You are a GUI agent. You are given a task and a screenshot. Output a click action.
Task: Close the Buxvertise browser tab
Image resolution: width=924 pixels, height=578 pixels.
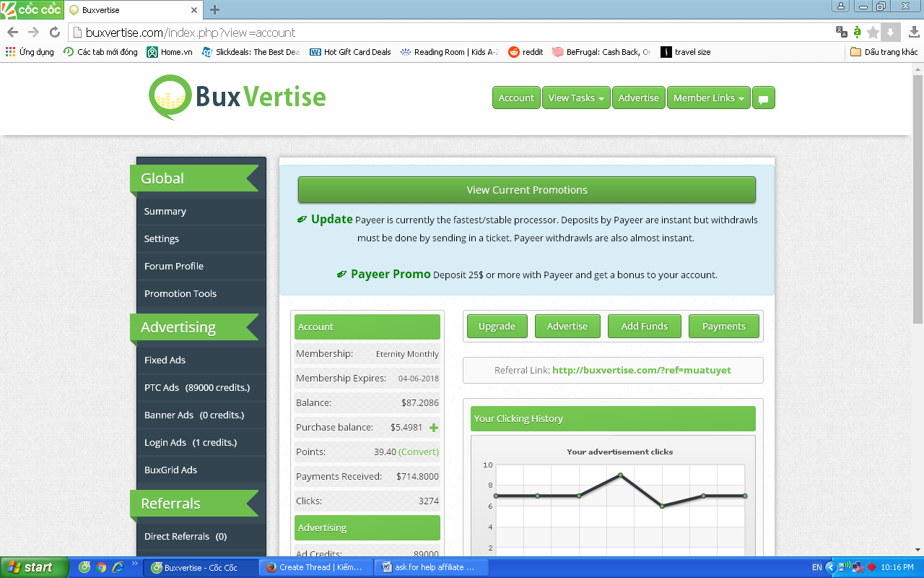(193, 10)
